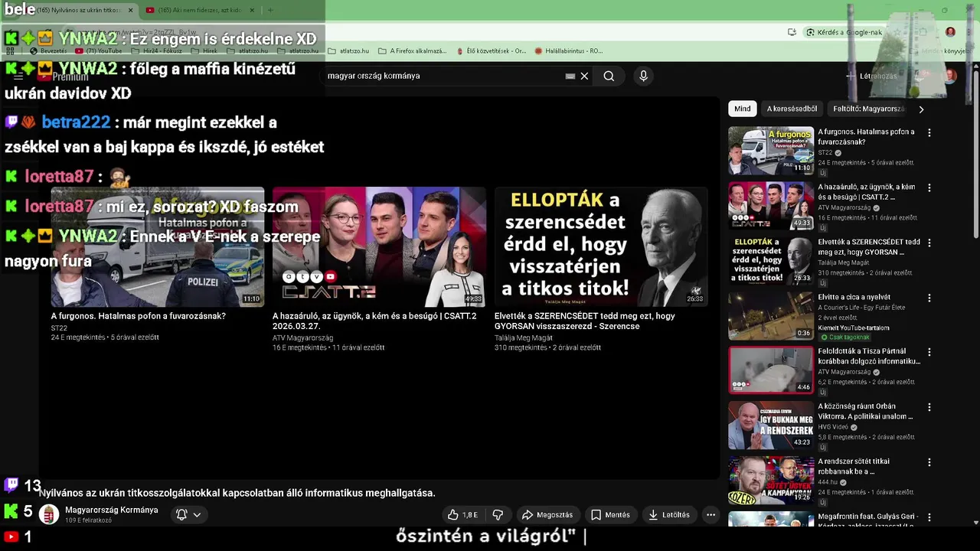Open three-dot menu for Feloldották a Tisza video
Viewport: 980px width, 551px height.
tap(929, 353)
